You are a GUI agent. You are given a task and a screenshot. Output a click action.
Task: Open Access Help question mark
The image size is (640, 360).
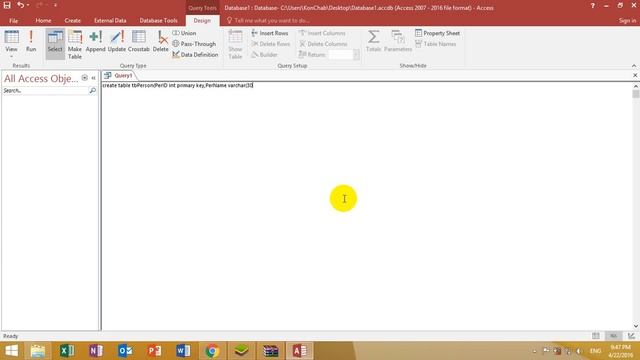tap(592, 6)
